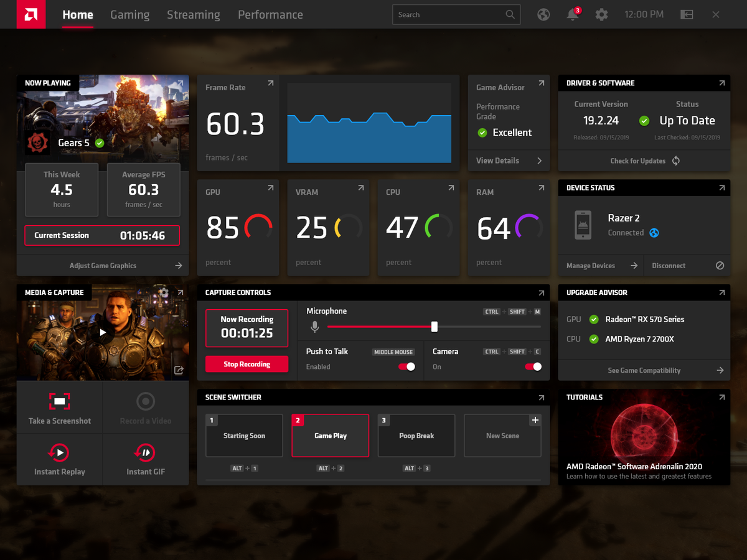
Task: Adjust the Microphone volume slider handle
Action: click(435, 327)
